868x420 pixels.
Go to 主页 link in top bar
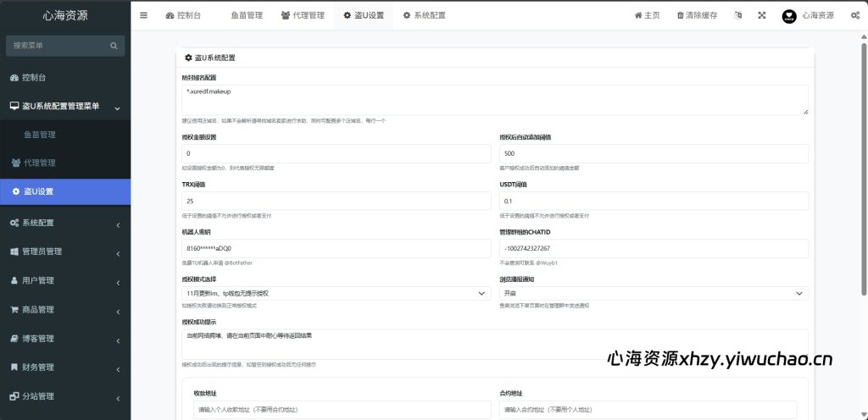[x=647, y=15]
